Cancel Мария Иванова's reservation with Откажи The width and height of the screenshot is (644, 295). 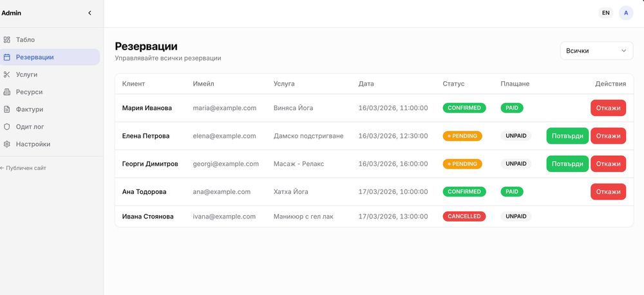coord(609,108)
